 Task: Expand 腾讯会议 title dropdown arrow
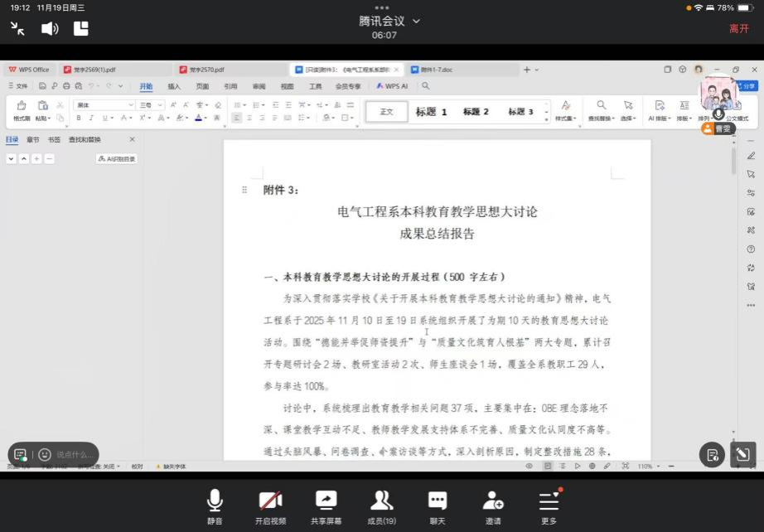pos(416,21)
